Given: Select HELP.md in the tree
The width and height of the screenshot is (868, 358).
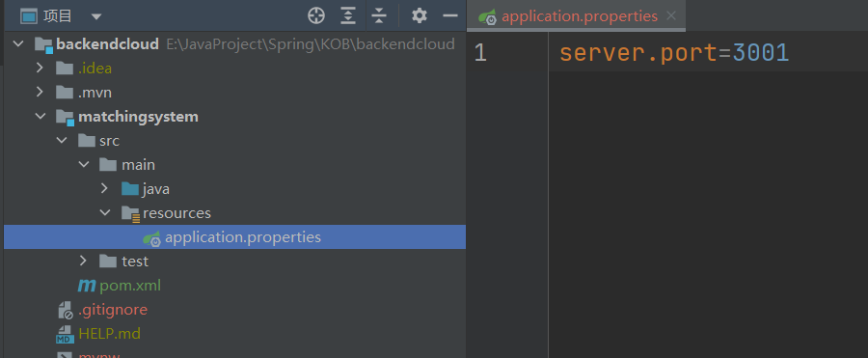Looking at the screenshot, I should coord(110,334).
